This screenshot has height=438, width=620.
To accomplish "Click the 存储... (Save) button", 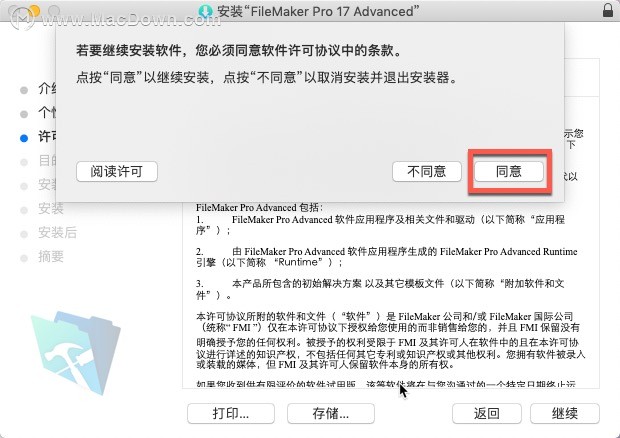I will pos(331,413).
